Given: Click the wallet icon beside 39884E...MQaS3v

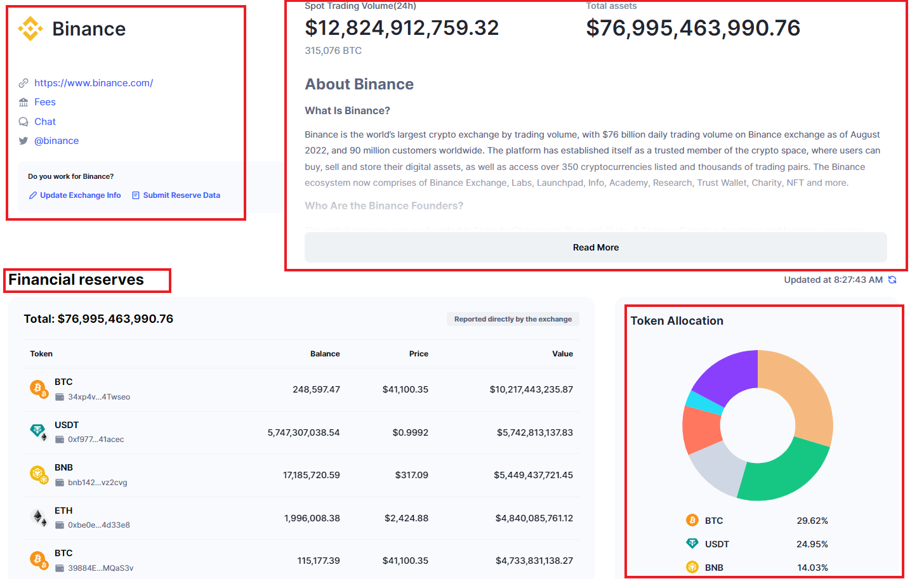Looking at the screenshot, I should (60, 568).
